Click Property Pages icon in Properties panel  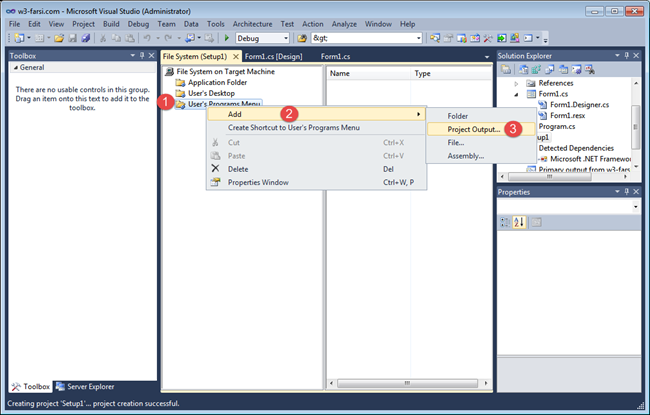click(536, 222)
